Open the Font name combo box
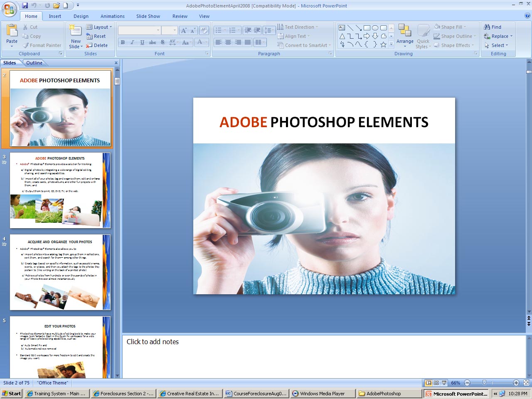Image resolution: width=532 pixels, height=399 pixels. coord(139,30)
